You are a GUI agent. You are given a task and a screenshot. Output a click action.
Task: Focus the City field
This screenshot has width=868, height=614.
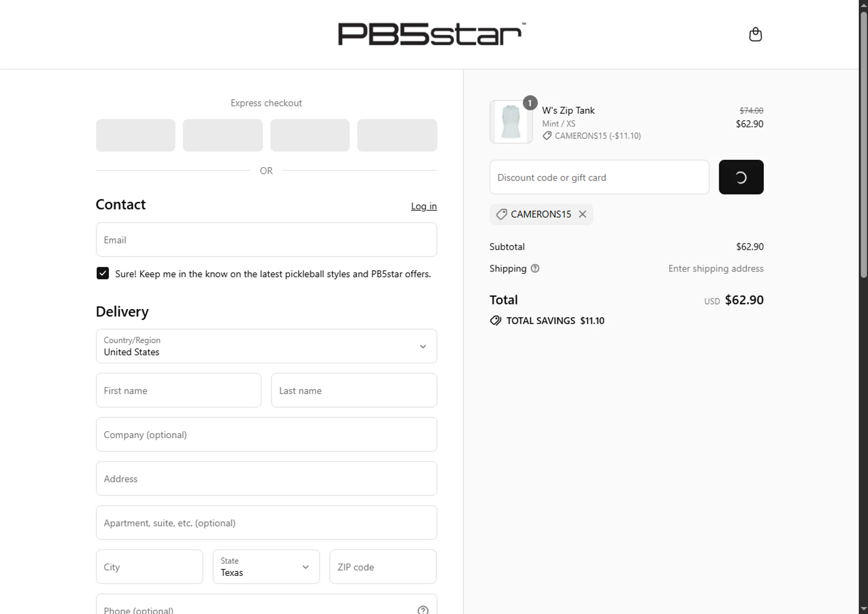pyautogui.click(x=149, y=567)
